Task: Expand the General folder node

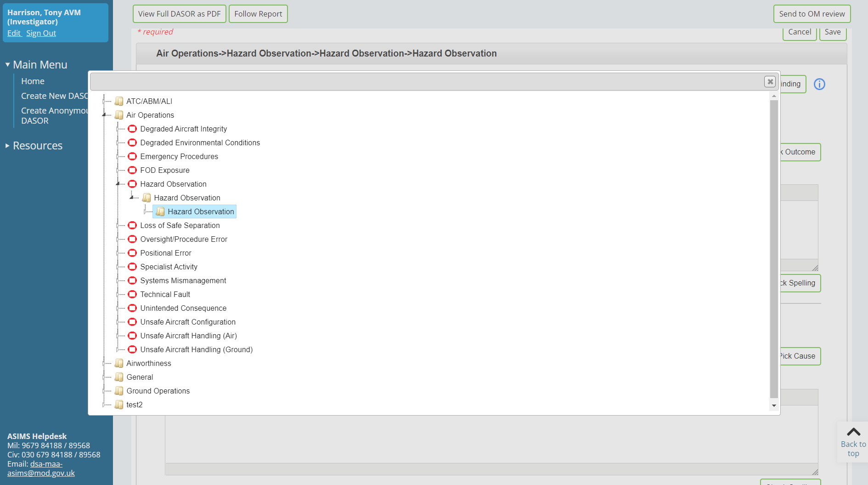Action: click(x=104, y=377)
